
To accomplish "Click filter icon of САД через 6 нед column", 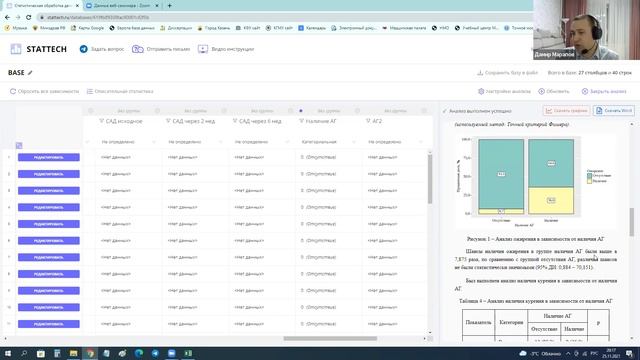I will pyautogui.click(x=235, y=121).
